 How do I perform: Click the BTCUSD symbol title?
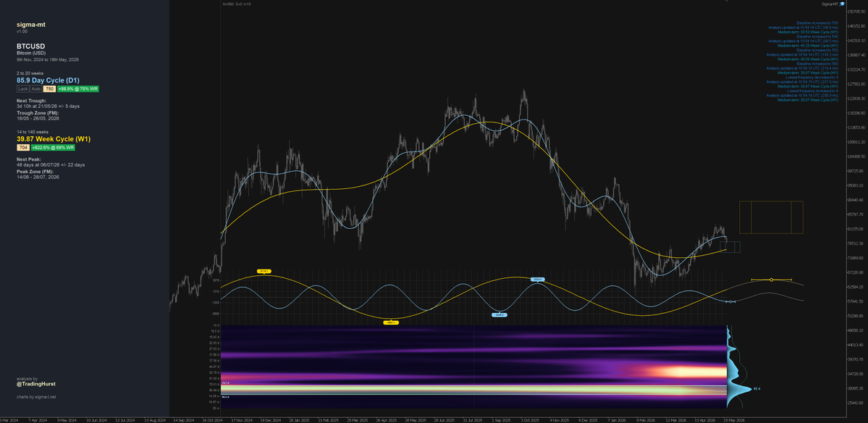click(x=30, y=46)
